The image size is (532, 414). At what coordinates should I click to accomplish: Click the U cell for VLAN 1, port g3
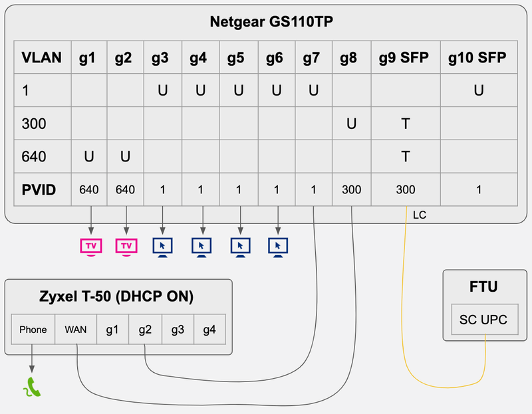(x=163, y=90)
